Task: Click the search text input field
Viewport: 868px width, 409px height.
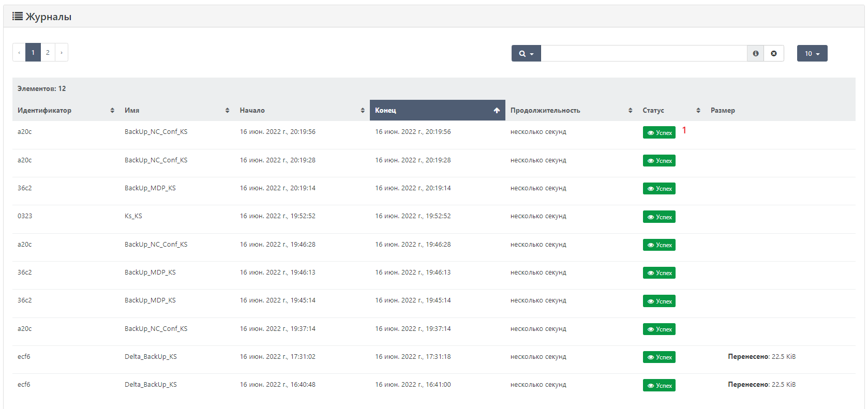Action: (x=644, y=53)
